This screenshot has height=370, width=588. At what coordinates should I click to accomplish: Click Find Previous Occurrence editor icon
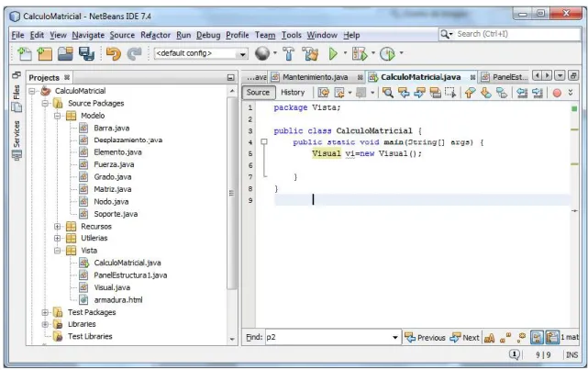(x=404, y=93)
